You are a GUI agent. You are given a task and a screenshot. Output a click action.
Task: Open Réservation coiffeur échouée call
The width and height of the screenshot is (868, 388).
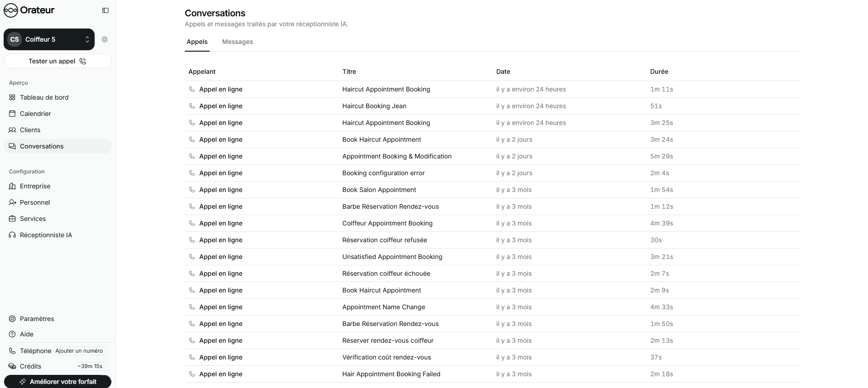coord(493,273)
